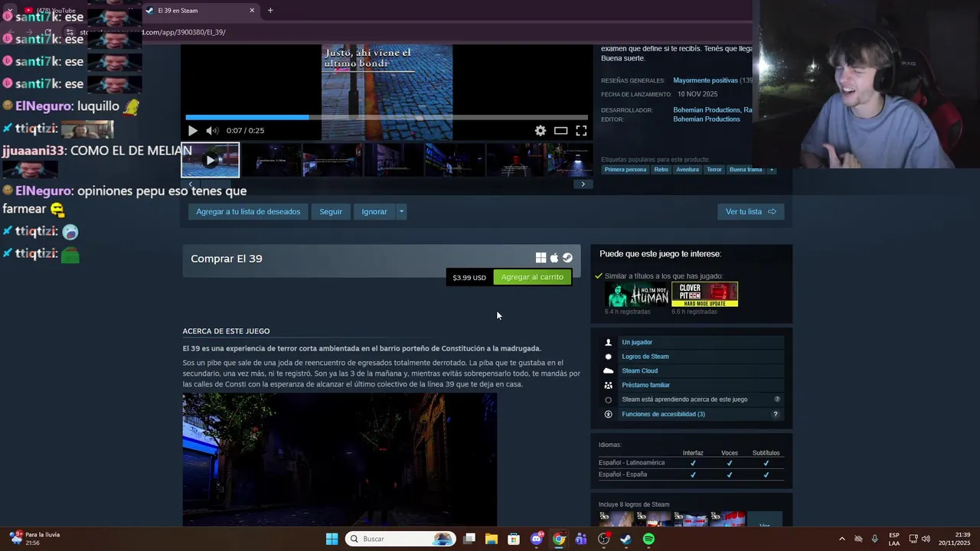Open new browser tab plus button
The width and height of the screenshot is (980, 551).
click(270, 11)
